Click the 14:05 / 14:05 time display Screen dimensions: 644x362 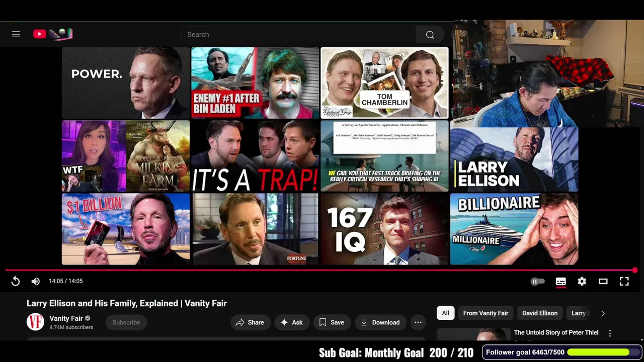66,281
